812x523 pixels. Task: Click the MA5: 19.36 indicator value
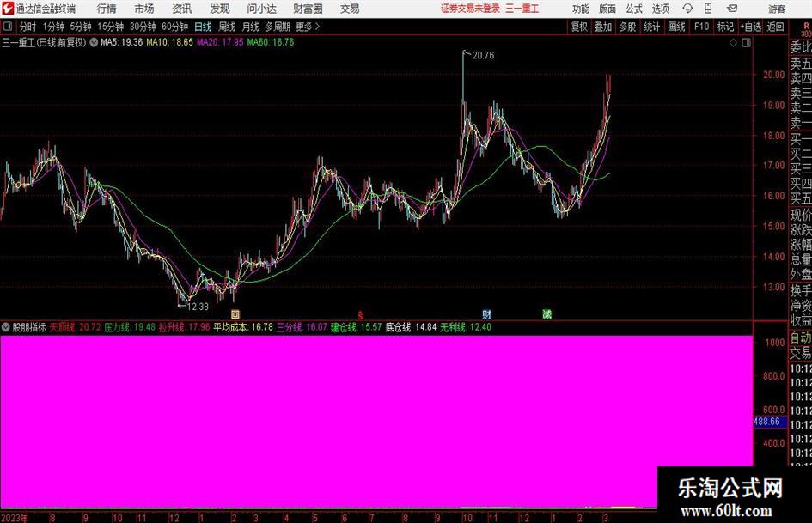pyautogui.click(x=122, y=42)
